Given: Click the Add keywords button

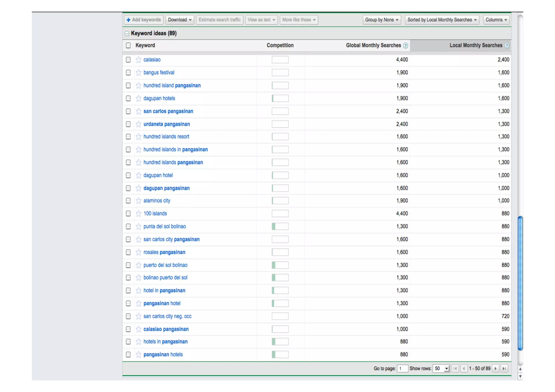Looking at the screenshot, I should point(144,20).
